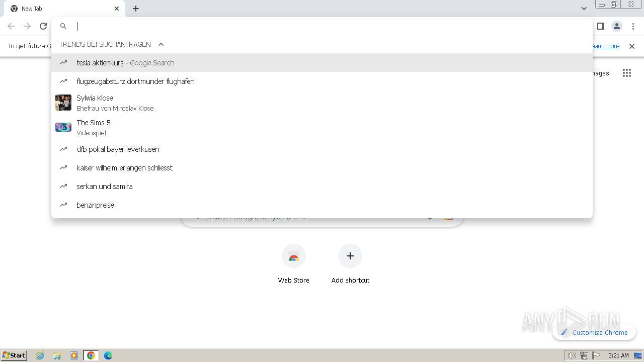Open network tray icon
This screenshot has width=644, height=362.
pyautogui.click(x=584, y=355)
